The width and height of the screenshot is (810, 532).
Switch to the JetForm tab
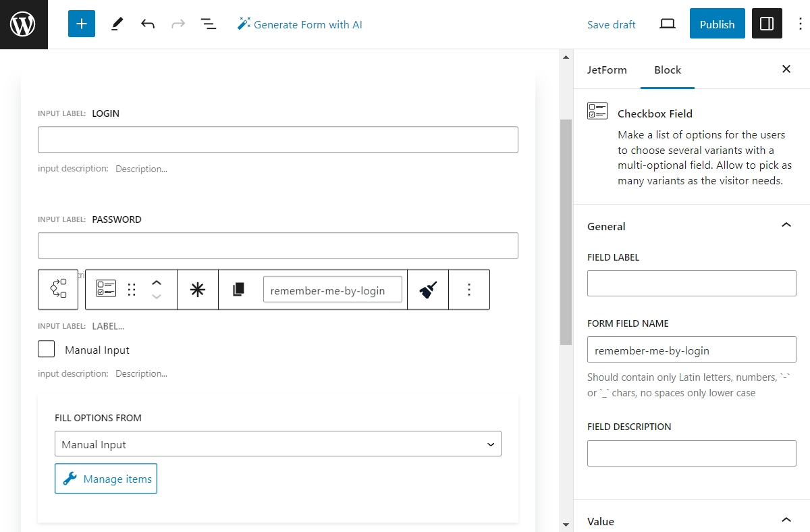tap(606, 70)
